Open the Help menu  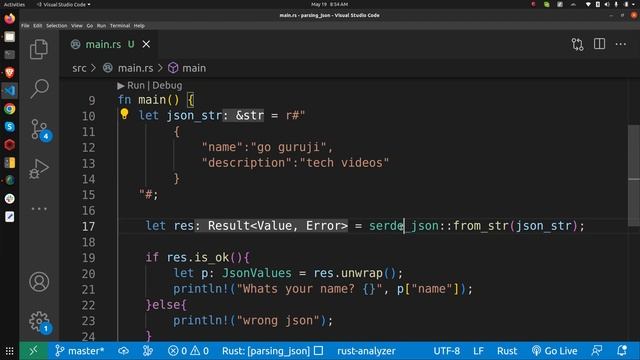tap(139, 26)
